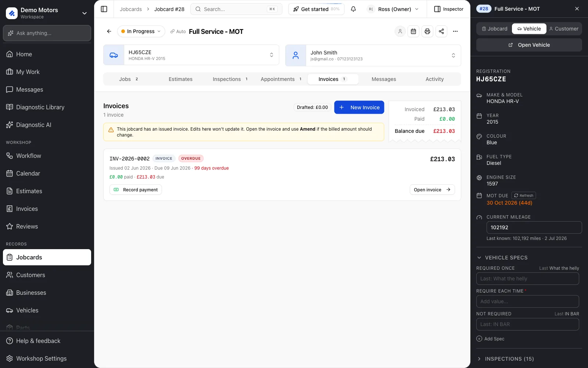Open the assign user icon
588x368 pixels.
pos(400,32)
